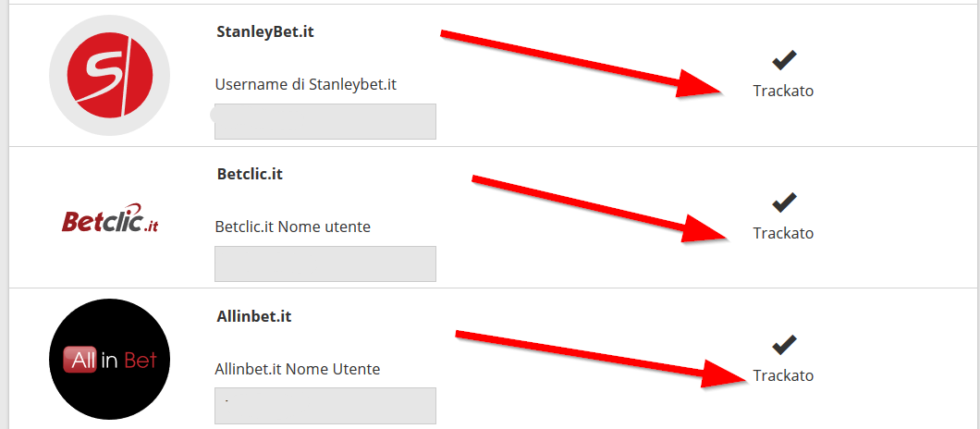Screen dimensions: 980x429
Task: Focus the Allinbet.it Nome Utente input field
Action: 325,406
